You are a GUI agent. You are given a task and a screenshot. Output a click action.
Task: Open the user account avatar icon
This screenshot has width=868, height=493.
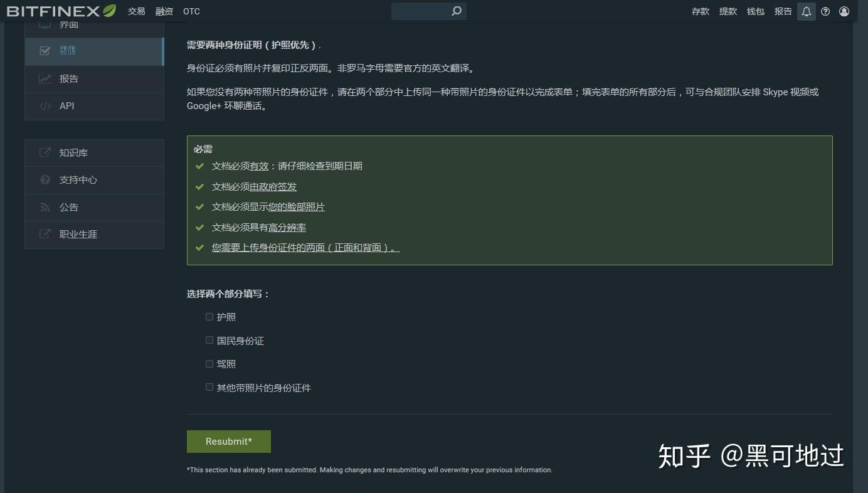click(x=845, y=11)
